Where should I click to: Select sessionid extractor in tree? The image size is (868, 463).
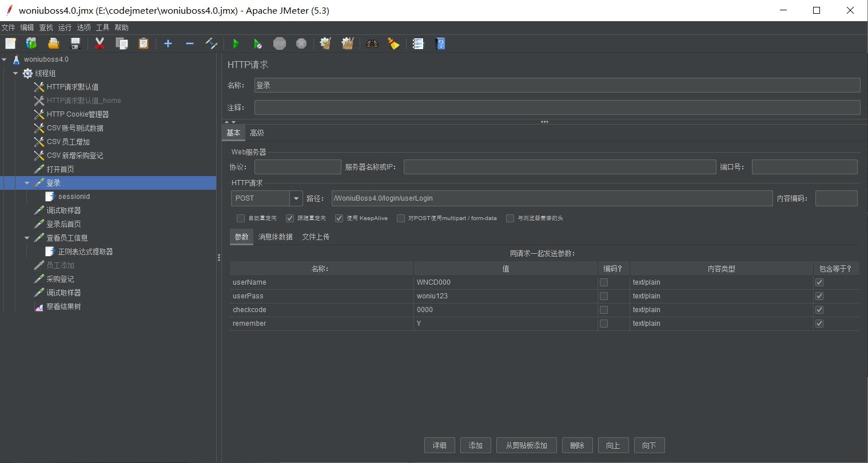pyautogui.click(x=74, y=197)
